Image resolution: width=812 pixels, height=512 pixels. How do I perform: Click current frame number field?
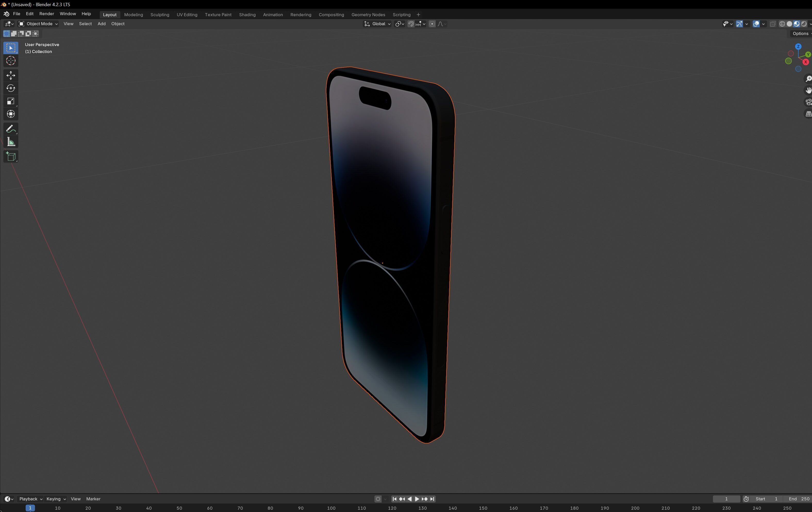coord(726,499)
